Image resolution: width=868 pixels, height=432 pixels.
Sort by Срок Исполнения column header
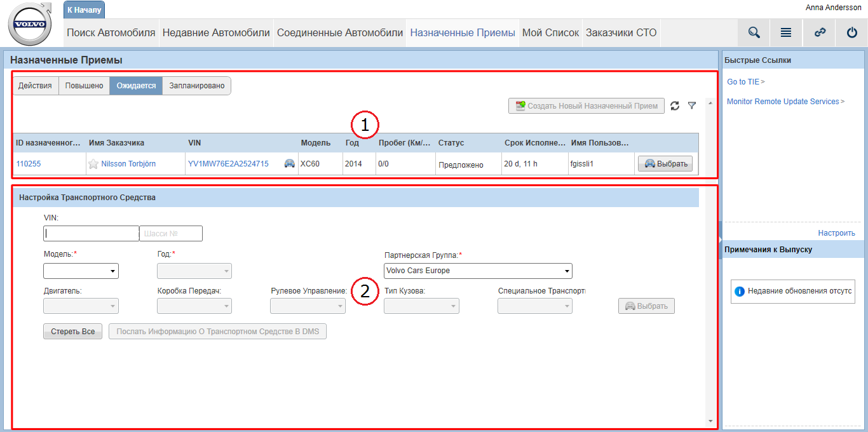click(x=534, y=143)
